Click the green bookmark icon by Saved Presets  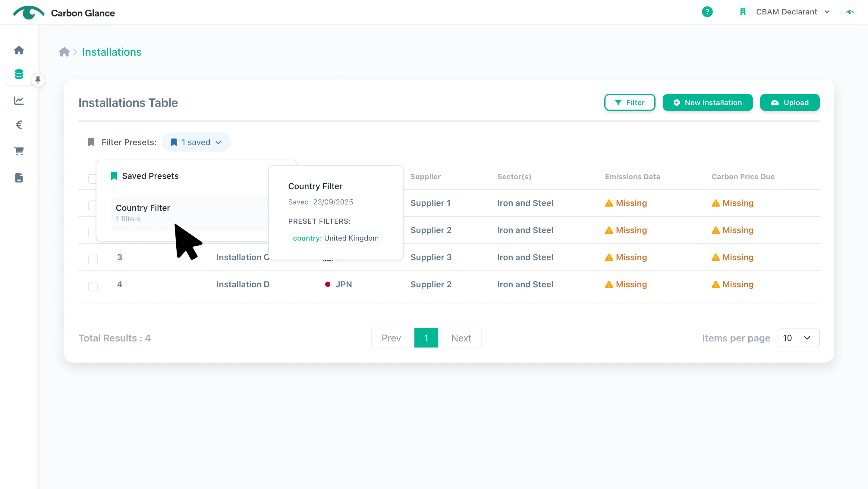(114, 176)
